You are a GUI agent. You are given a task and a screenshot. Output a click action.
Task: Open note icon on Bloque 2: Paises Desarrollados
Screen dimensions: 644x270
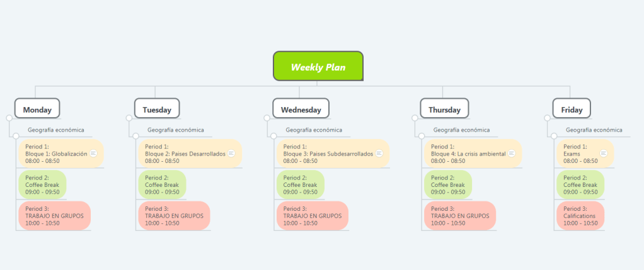(x=231, y=154)
